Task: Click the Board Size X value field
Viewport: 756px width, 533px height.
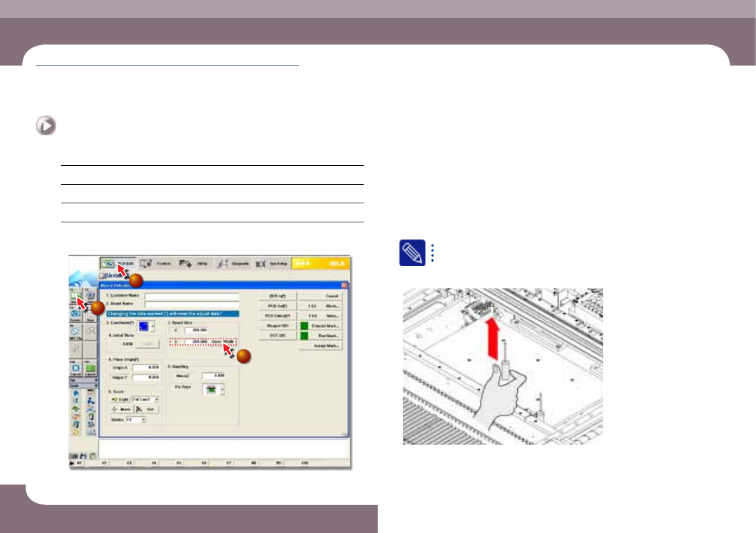Action: tap(196, 330)
